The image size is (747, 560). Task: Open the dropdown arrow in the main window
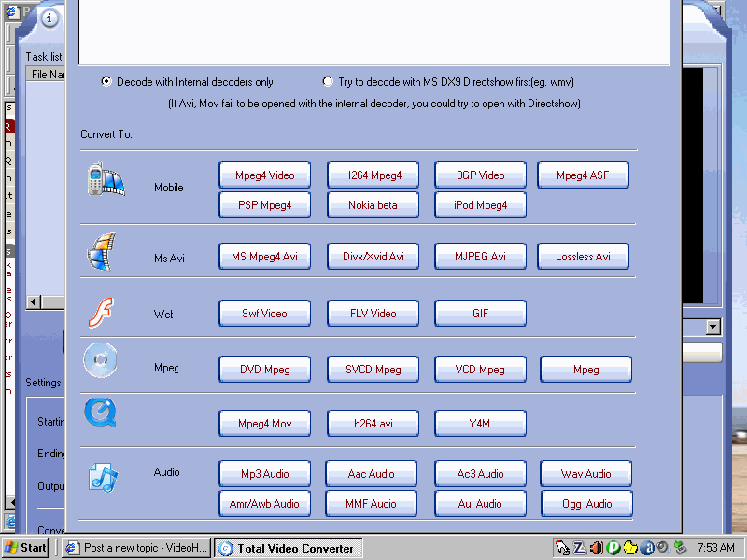(713, 327)
